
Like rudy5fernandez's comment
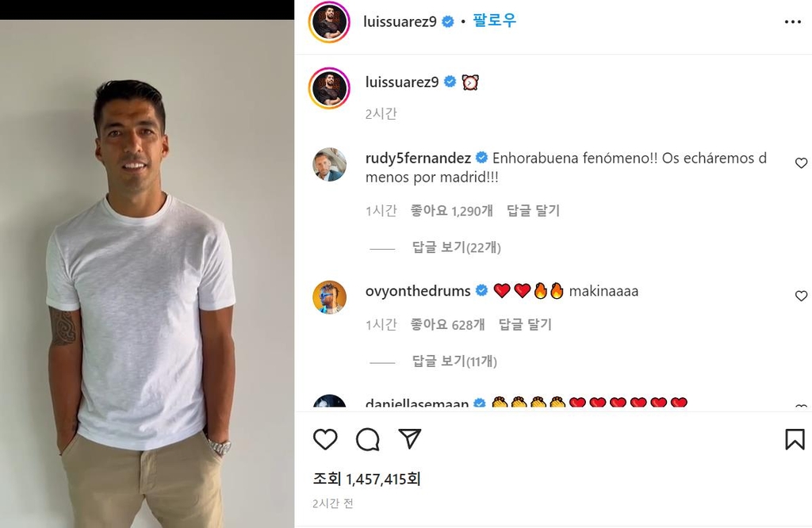tap(801, 163)
